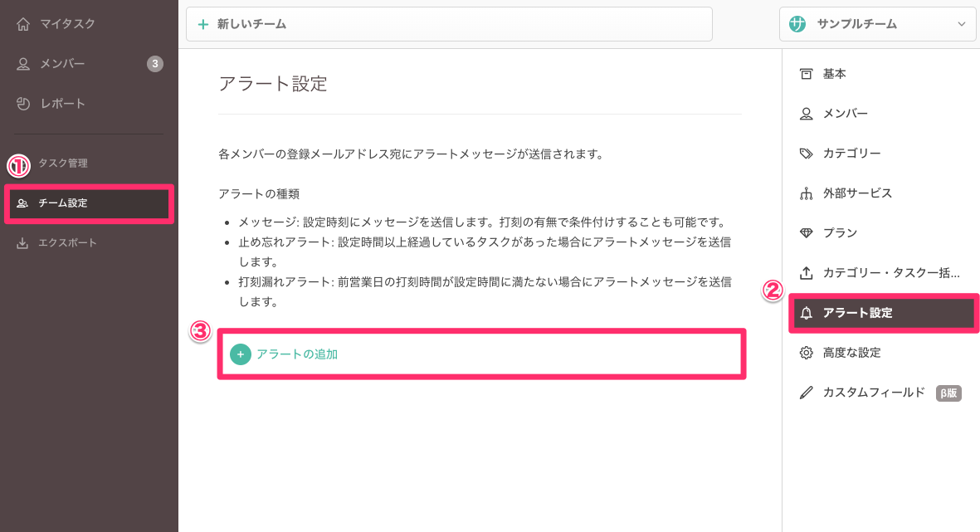
Task: Click the home icon beside マイタスク
Action: tap(23, 24)
